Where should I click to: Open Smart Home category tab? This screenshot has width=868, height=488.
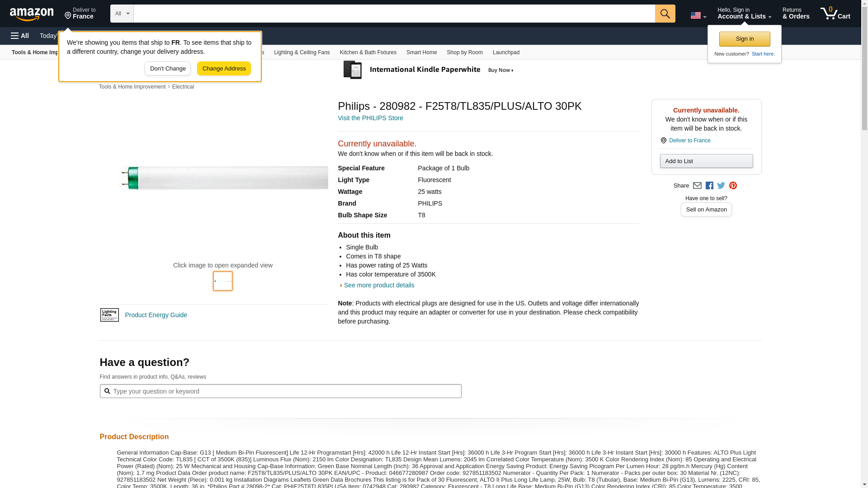(x=421, y=52)
